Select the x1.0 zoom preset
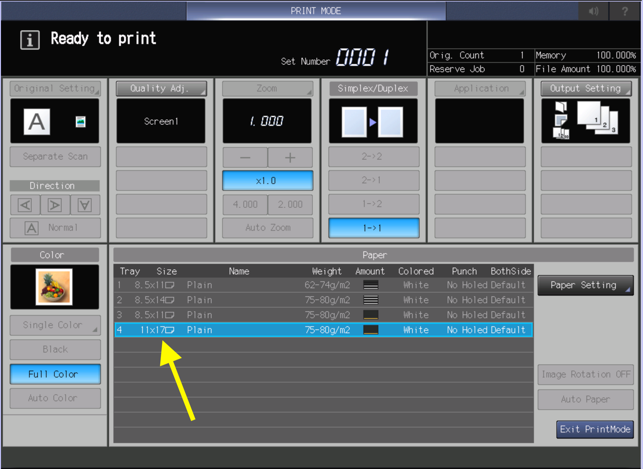The image size is (643, 469). pyautogui.click(x=267, y=181)
